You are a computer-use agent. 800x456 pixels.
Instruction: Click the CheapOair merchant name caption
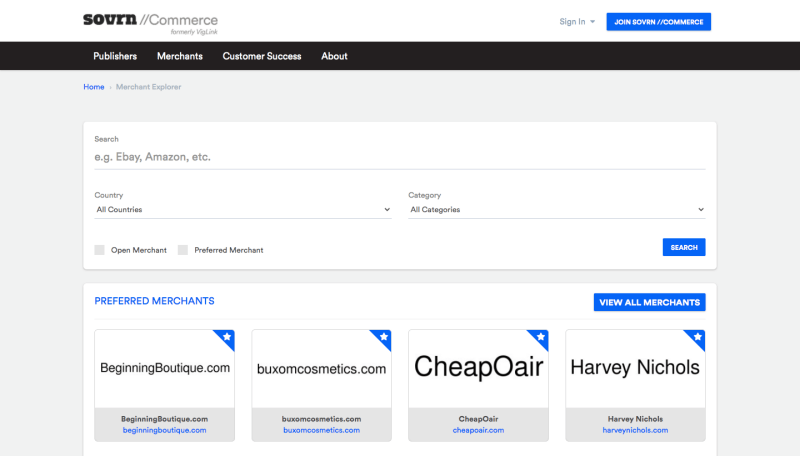pyautogui.click(x=478, y=419)
